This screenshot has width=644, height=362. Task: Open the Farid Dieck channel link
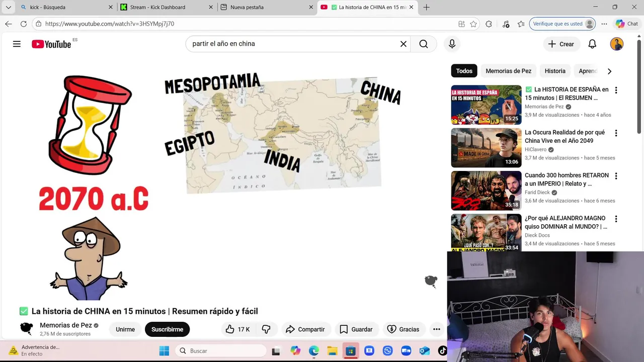click(537, 192)
